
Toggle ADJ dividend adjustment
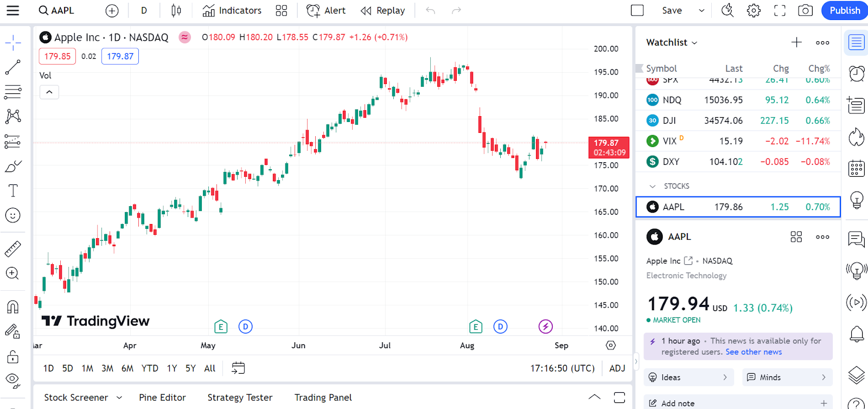pyautogui.click(x=617, y=368)
